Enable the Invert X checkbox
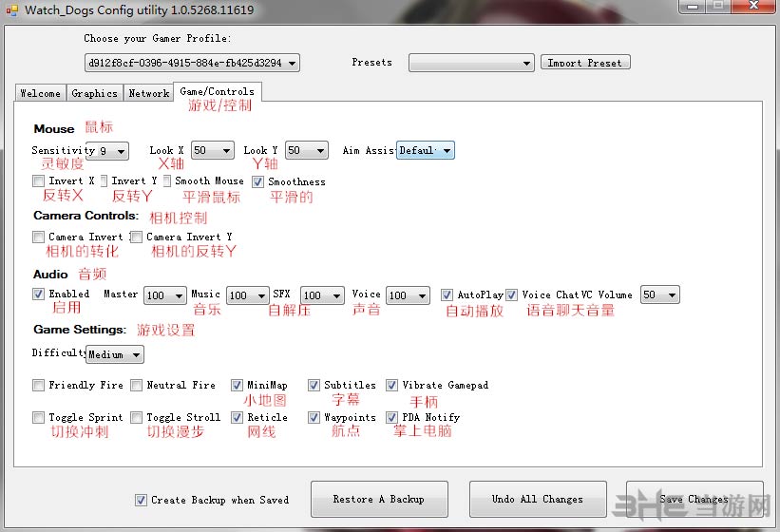The height and width of the screenshot is (532, 780). 38,181
